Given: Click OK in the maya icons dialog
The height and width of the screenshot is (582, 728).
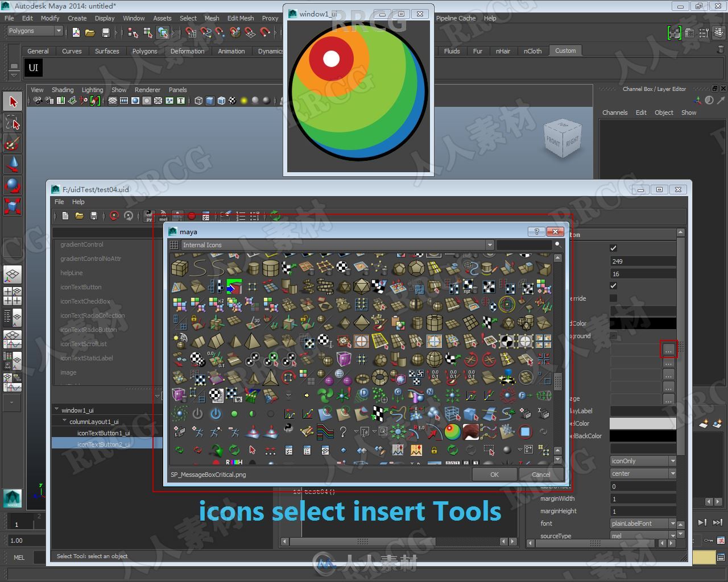Looking at the screenshot, I should pos(494,475).
